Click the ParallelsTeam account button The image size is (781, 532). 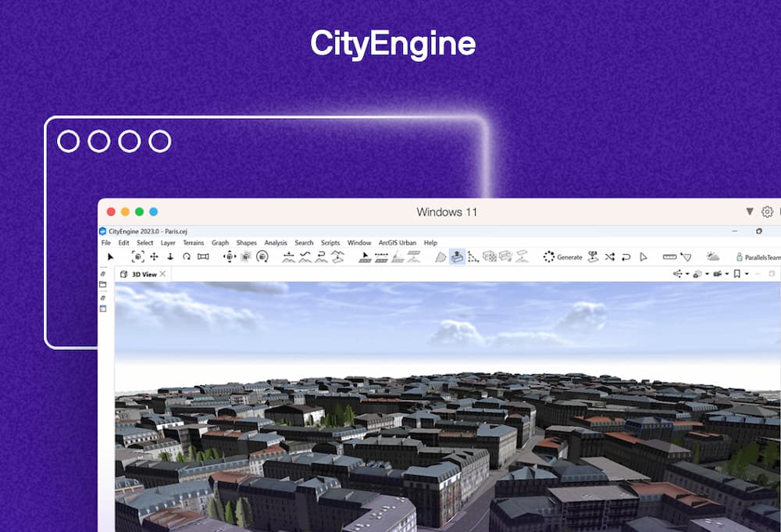click(756, 257)
